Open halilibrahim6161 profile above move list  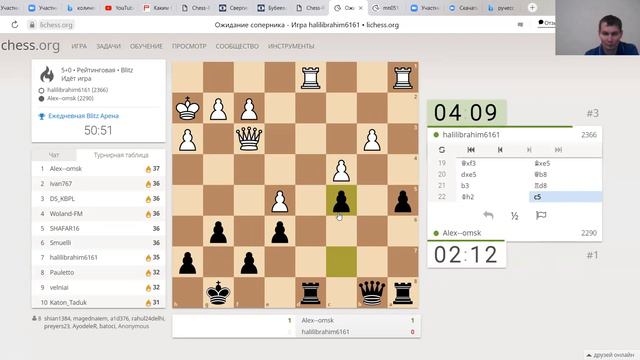coord(471,135)
